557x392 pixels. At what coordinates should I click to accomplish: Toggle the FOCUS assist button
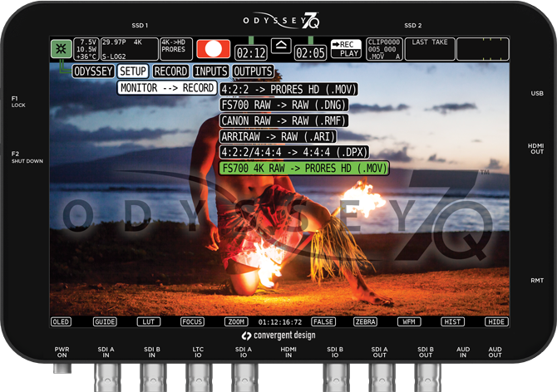pos(192,321)
